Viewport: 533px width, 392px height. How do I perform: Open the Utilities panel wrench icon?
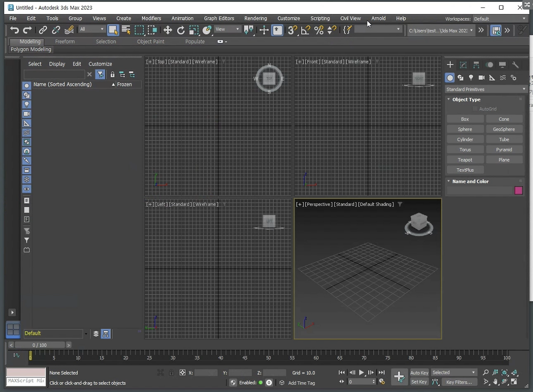coord(516,65)
